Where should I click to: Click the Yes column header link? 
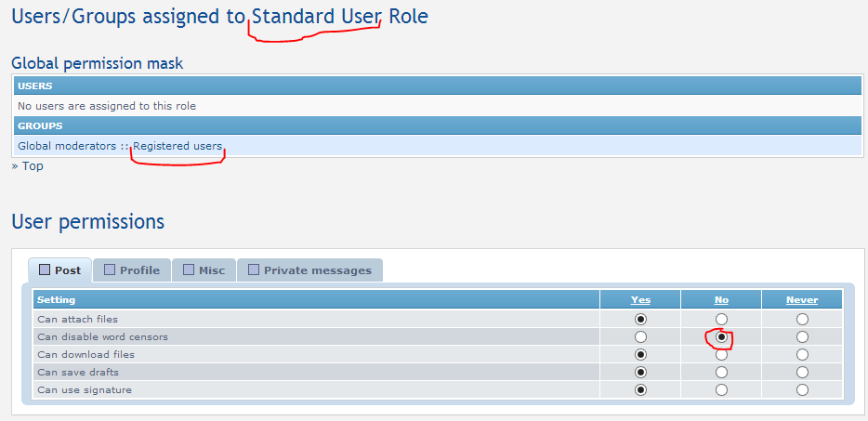640,300
